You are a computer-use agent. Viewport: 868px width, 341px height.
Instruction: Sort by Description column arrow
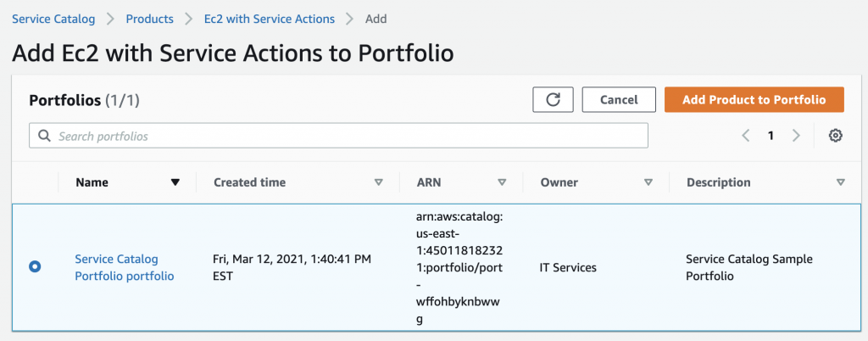tap(841, 182)
